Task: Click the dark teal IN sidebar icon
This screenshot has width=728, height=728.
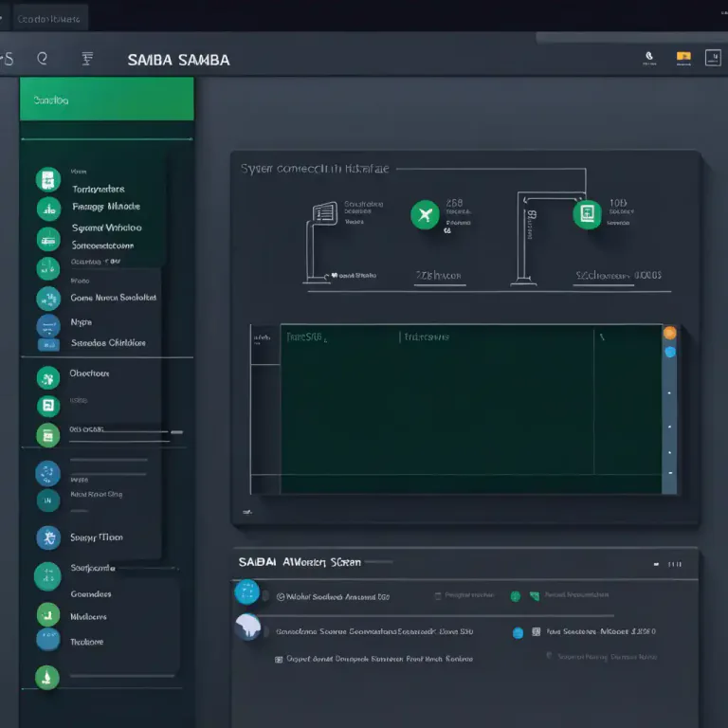Action: click(x=48, y=500)
